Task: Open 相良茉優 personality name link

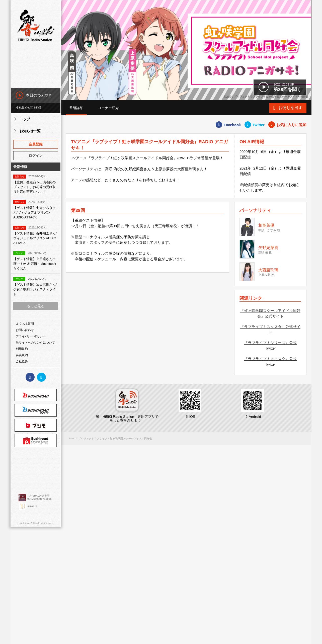Action: [x=266, y=225]
